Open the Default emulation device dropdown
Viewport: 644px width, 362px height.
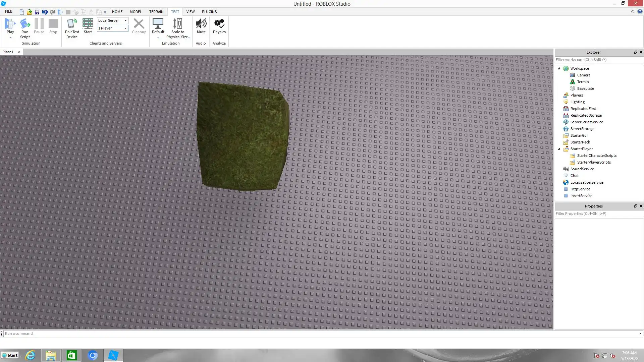[x=158, y=38]
